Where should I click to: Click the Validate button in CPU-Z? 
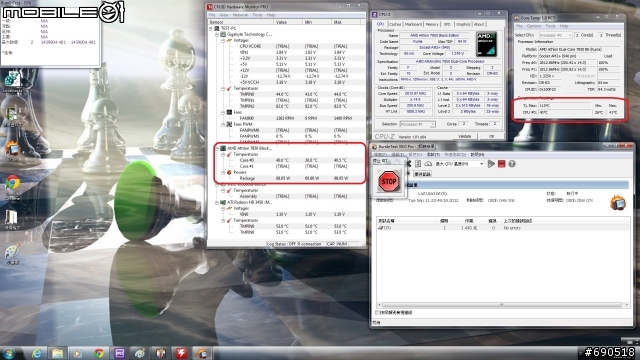click(x=464, y=136)
